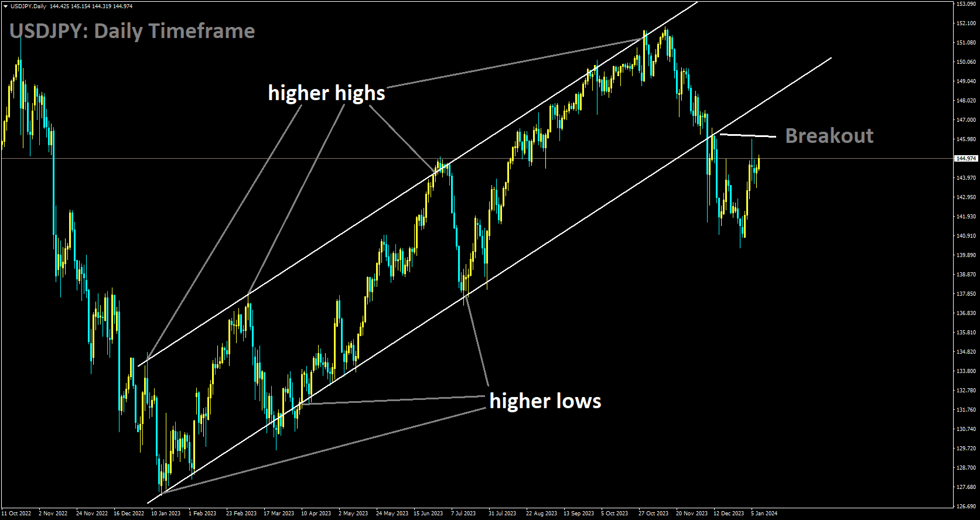Click the 136.830 price axis label
Viewport: 980px width, 520px height.
click(x=966, y=313)
